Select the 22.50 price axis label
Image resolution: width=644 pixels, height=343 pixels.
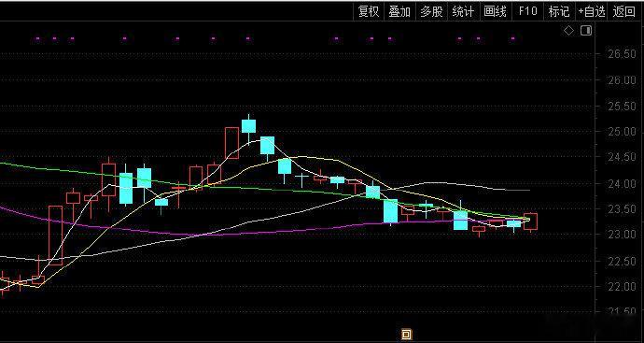tap(621, 261)
